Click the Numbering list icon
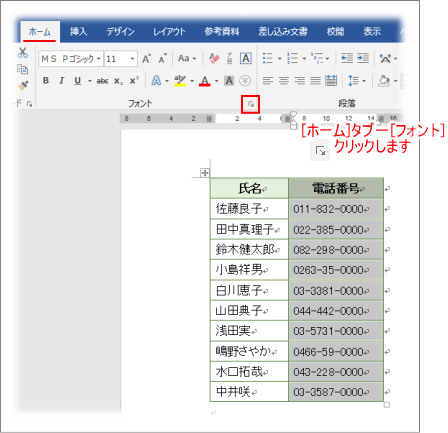This screenshot has width=448, height=433. pos(292,58)
